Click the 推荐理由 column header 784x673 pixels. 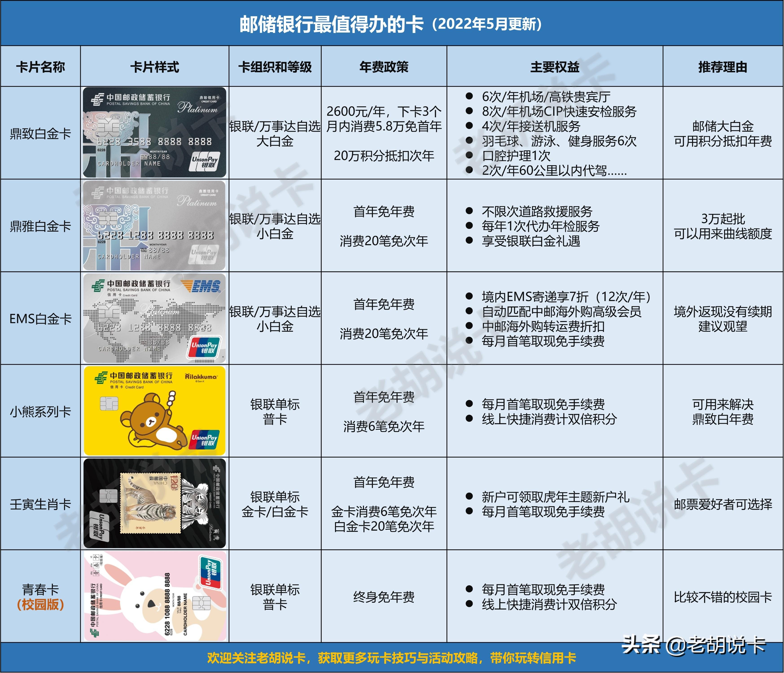(723, 67)
